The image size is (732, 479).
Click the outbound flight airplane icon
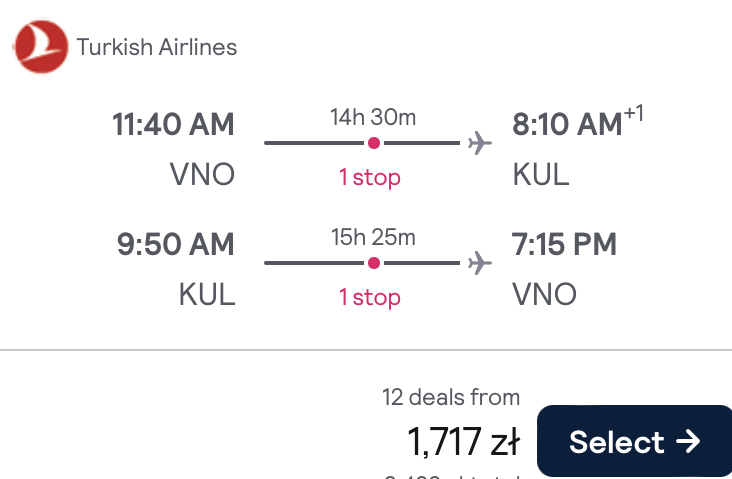tap(480, 143)
